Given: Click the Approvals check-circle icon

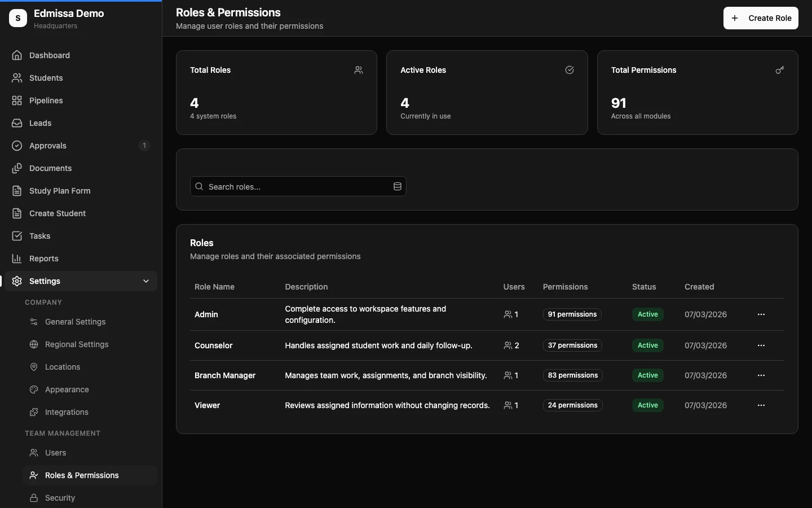Looking at the screenshot, I should click(17, 146).
